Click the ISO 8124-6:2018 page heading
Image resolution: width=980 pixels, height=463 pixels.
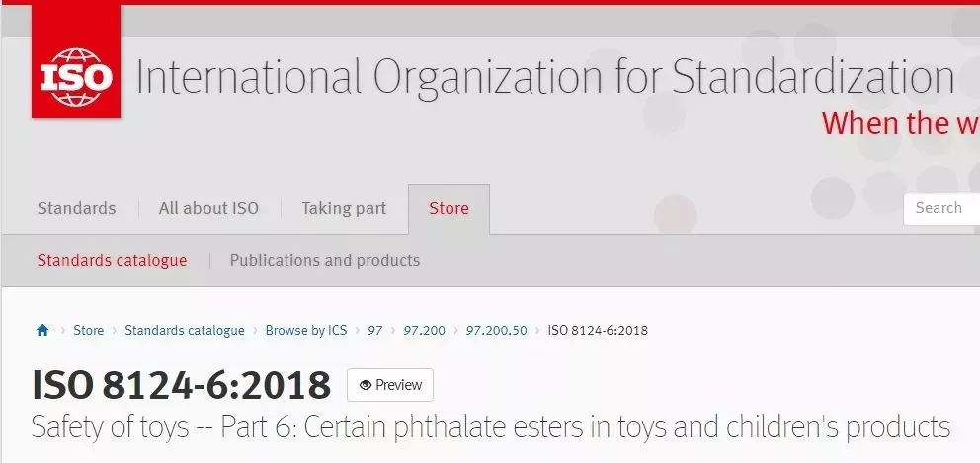pyautogui.click(x=181, y=385)
